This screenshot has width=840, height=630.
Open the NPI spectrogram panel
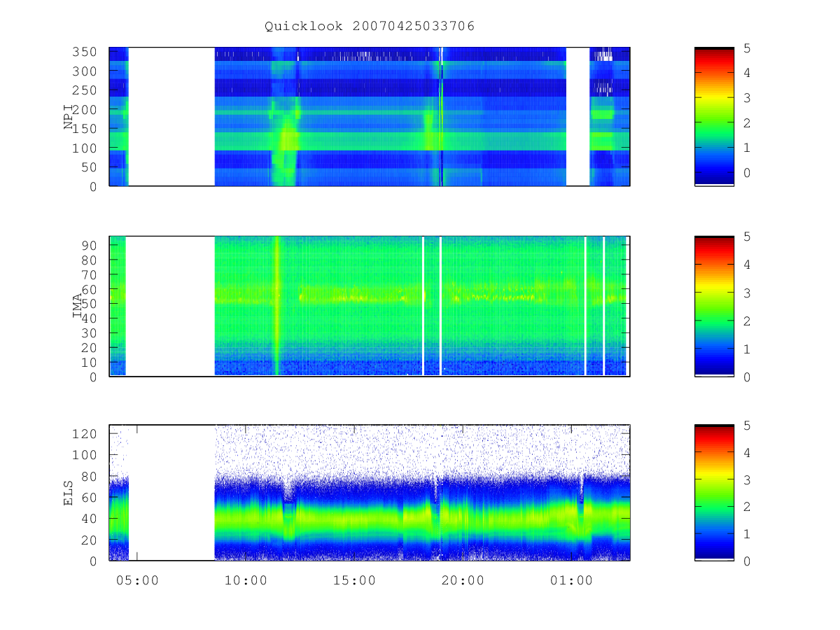point(370,117)
